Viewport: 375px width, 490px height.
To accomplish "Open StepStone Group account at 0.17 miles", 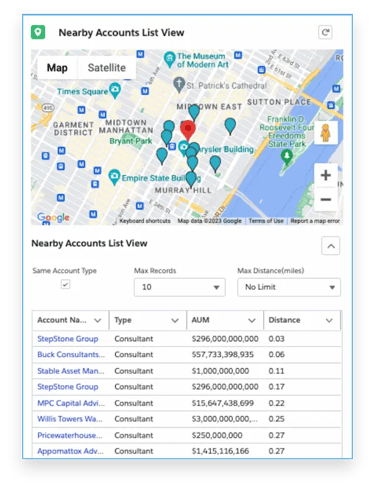I will point(68,387).
